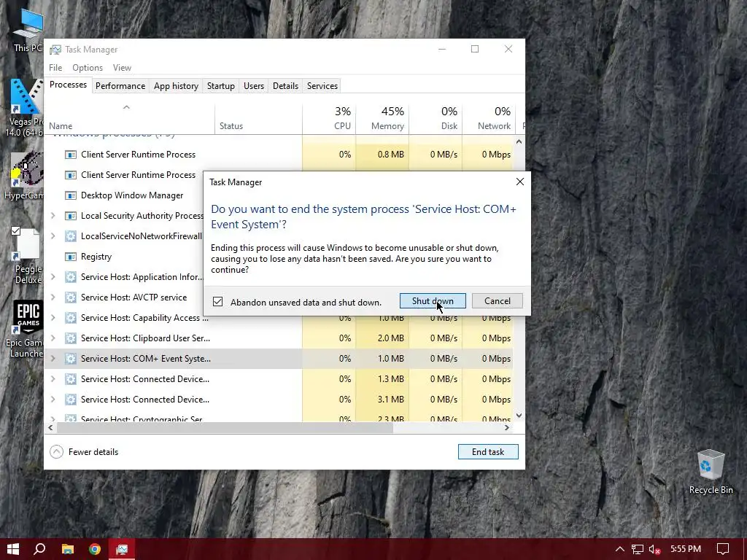
Task: Uncheck Abandon unsaved data and shut down
Action: [x=217, y=302]
